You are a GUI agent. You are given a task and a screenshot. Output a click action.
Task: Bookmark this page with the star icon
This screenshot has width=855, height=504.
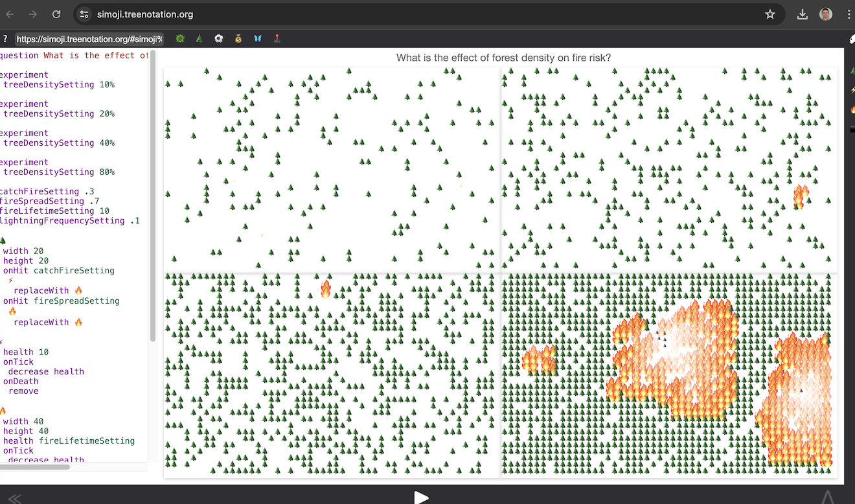click(770, 14)
